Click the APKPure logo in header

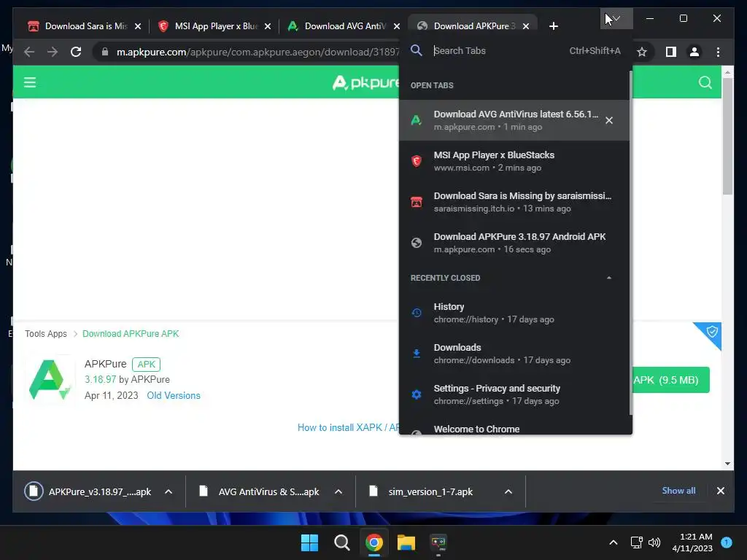pos(365,83)
